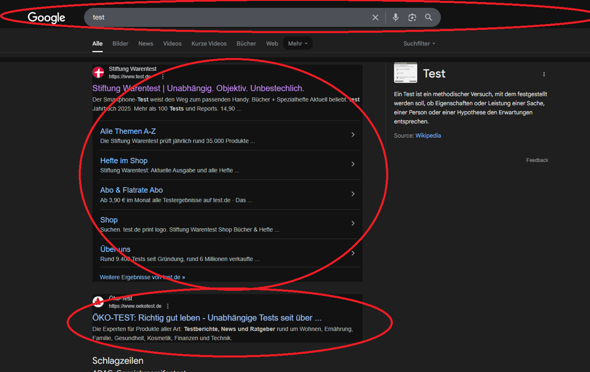Open Stiftung Warentest result title link

click(x=198, y=88)
